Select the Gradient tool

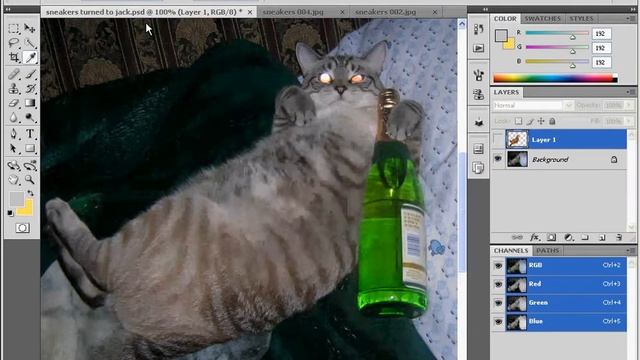coord(30,103)
